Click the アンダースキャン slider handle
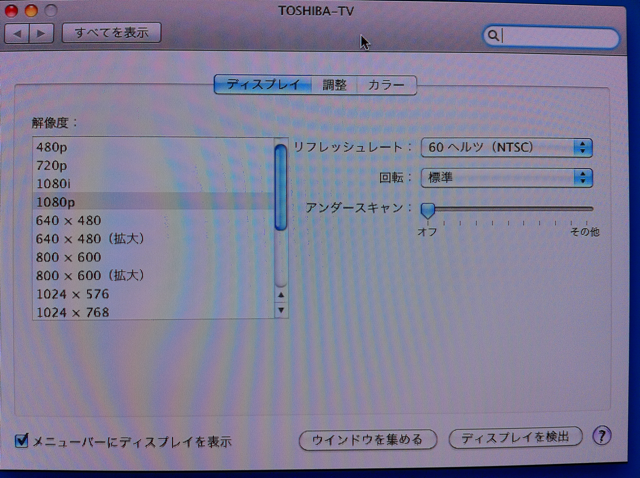This screenshot has height=478, width=640. pos(428,210)
